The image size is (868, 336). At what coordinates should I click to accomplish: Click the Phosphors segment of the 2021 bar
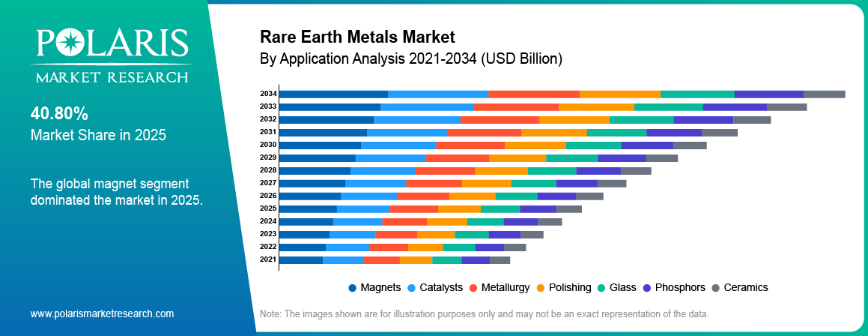pyautogui.click(x=476, y=260)
